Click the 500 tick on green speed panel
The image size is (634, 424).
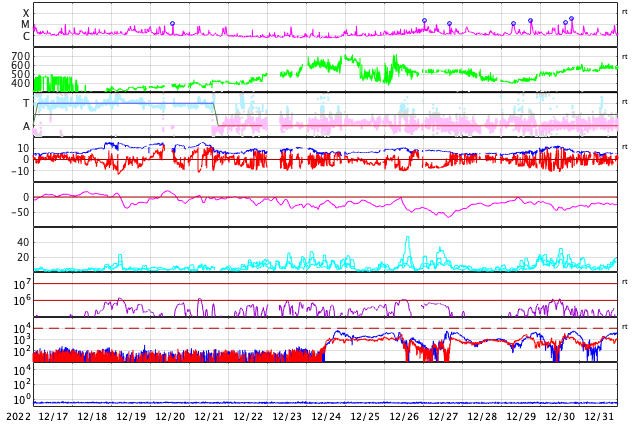(21, 74)
